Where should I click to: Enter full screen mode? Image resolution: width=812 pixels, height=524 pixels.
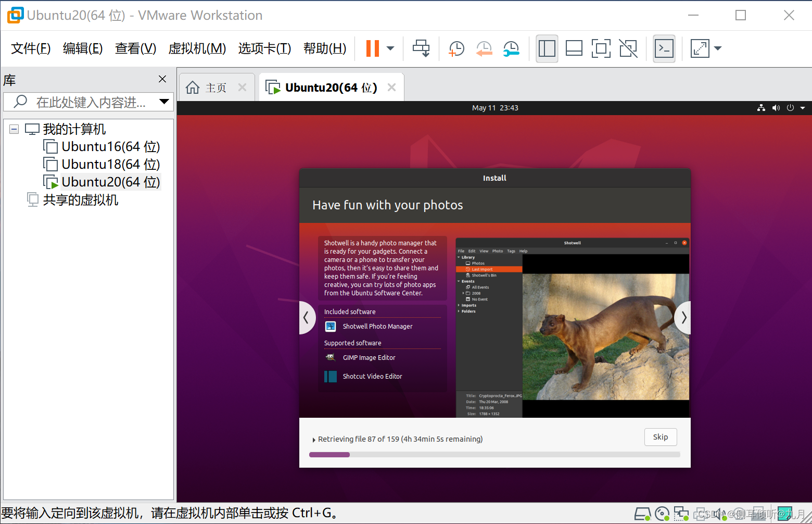click(x=601, y=48)
